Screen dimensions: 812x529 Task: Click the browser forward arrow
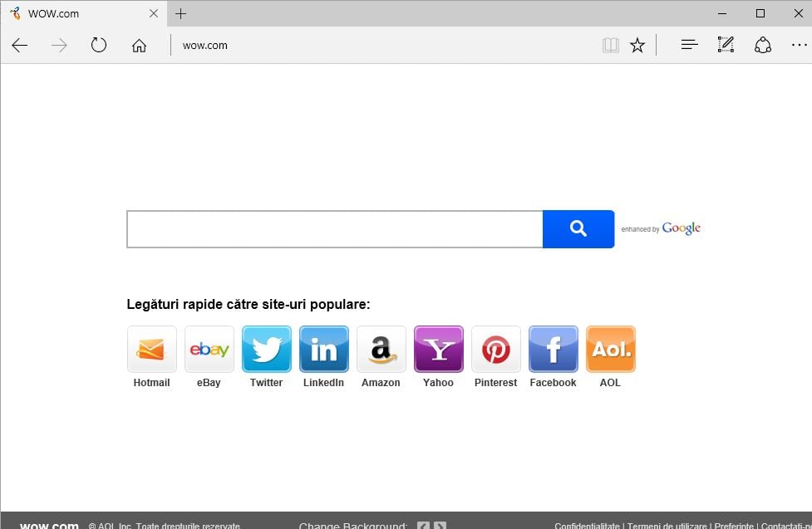tap(59, 46)
